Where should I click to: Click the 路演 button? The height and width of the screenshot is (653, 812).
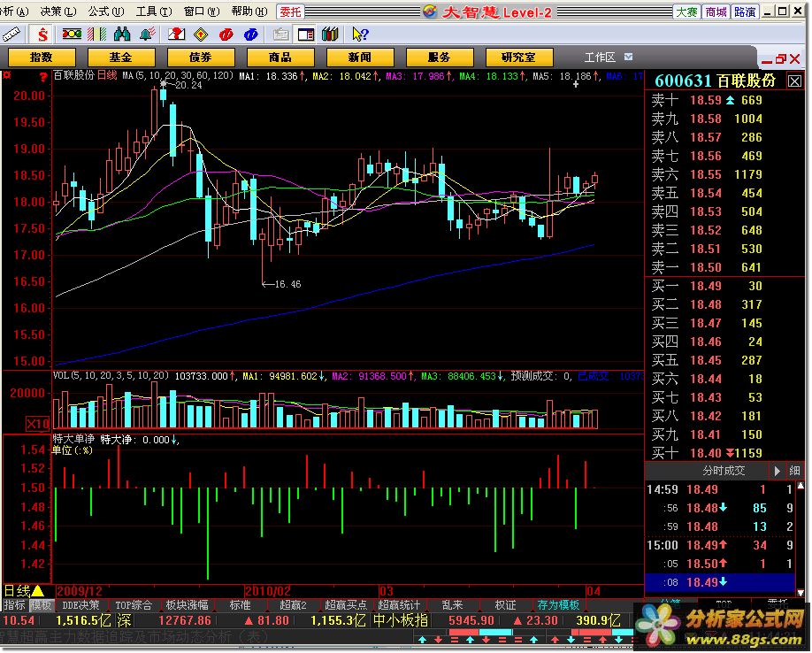(745, 12)
